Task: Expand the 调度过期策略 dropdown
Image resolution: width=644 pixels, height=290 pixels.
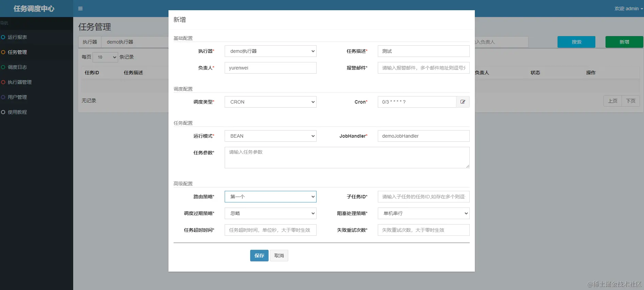Action: pos(271,213)
